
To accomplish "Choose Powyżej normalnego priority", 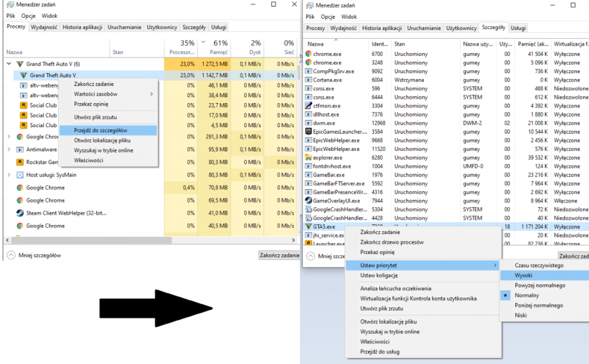I will click(540, 285).
